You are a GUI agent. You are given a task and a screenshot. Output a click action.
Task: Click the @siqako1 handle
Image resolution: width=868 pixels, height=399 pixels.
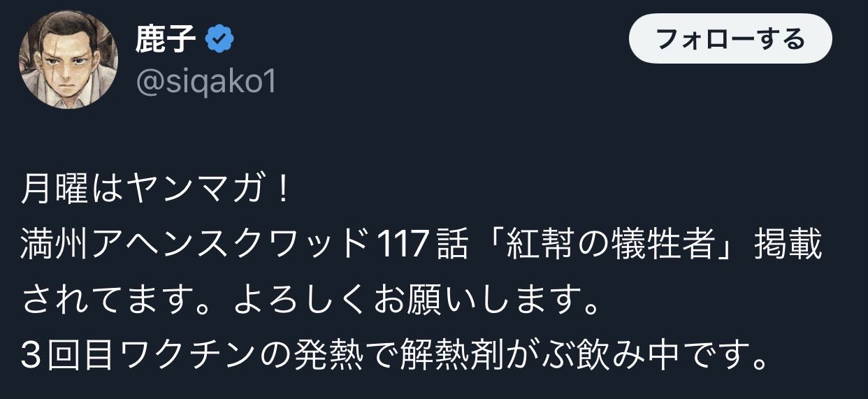click(x=205, y=82)
